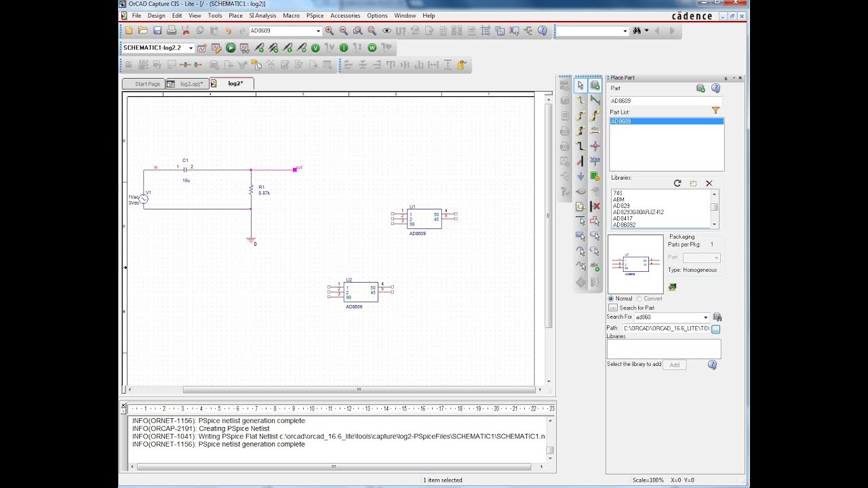Open the binoculars search options arrow
The image size is (868, 488).
(x=646, y=30)
